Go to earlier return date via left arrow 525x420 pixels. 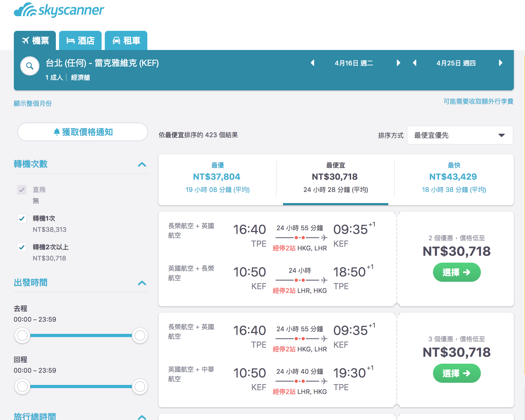coord(415,63)
